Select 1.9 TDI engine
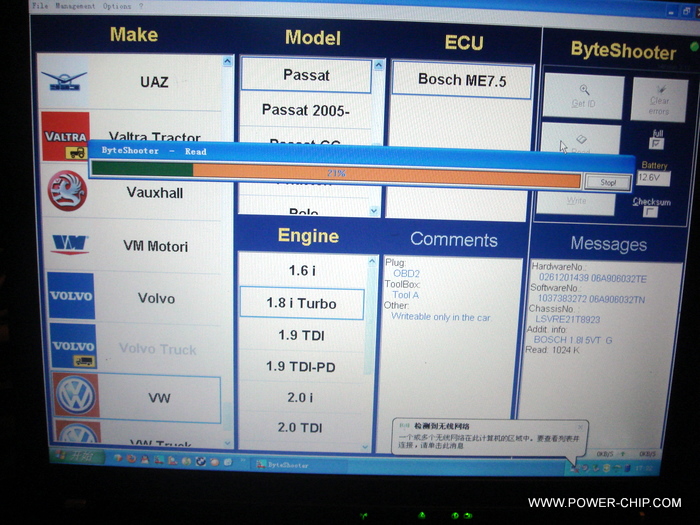This screenshot has height=525, width=700. (301, 335)
